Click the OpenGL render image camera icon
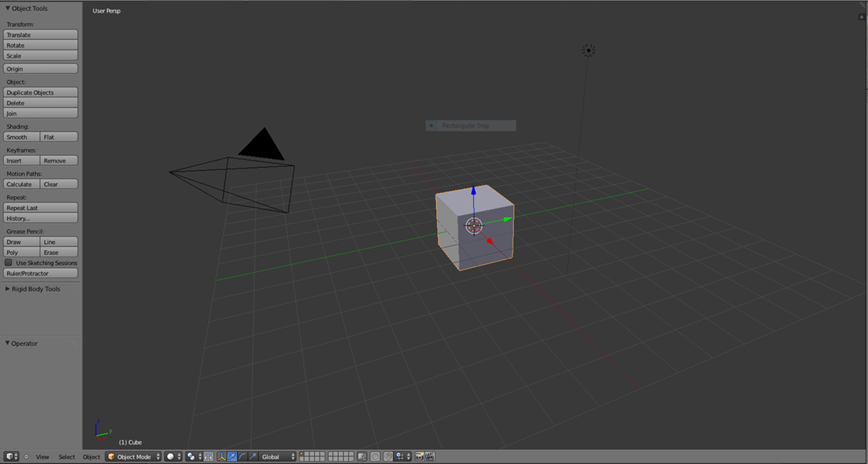The height and width of the screenshot is (464, 868). tap(419, 457)
